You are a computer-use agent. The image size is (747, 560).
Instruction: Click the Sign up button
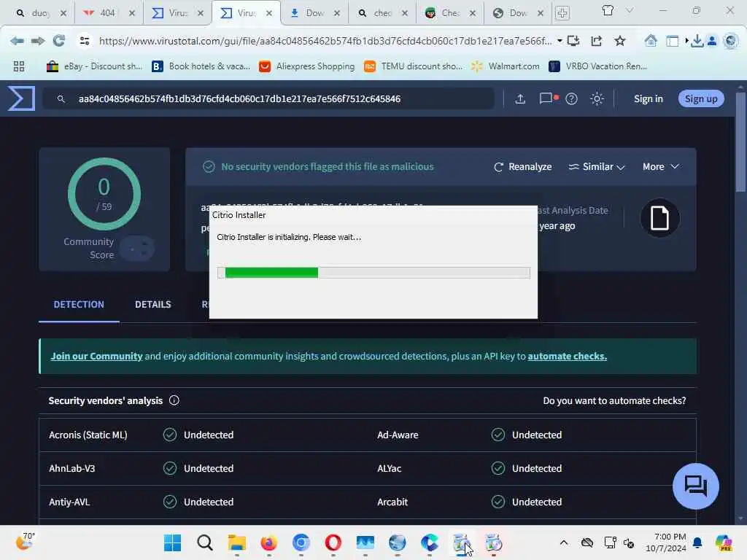click(x=701, y=98)
